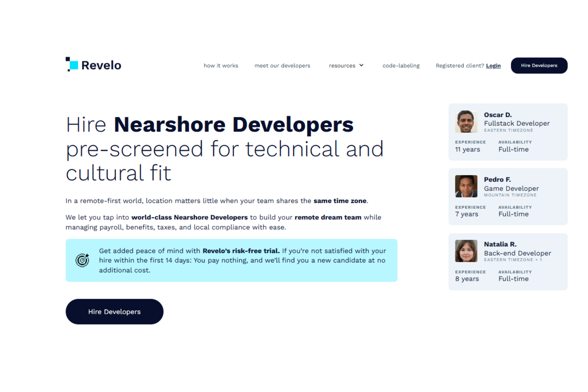This screenshot has height=392, width=588.
Task: Click the Revelo logo icon
Action: coord(72,64)
